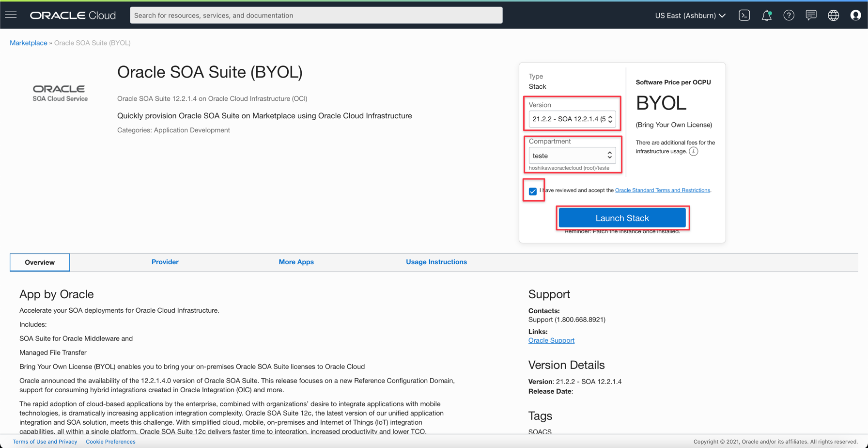This screenshot has height=448, width=868.
Task: Click 'Software Price per OCPU' label
Action: (673, 82)
